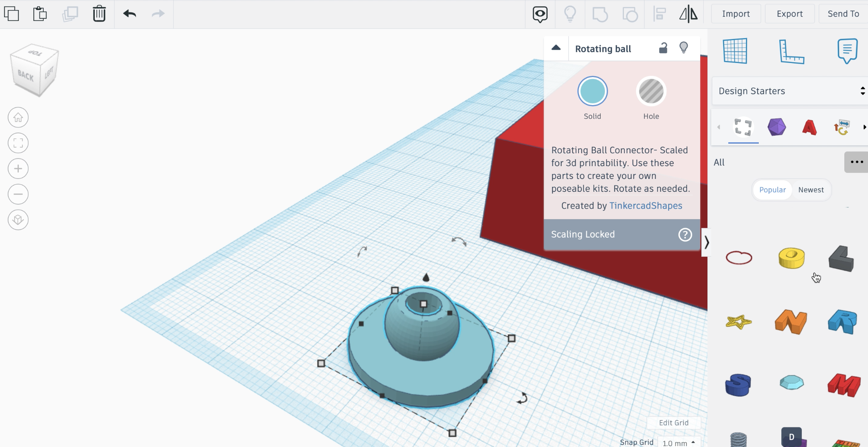Open the Snap Grid 1.0 mm dropdown
Image resolution: width=868 pixels, height=447 pixels.
(679, 443)
